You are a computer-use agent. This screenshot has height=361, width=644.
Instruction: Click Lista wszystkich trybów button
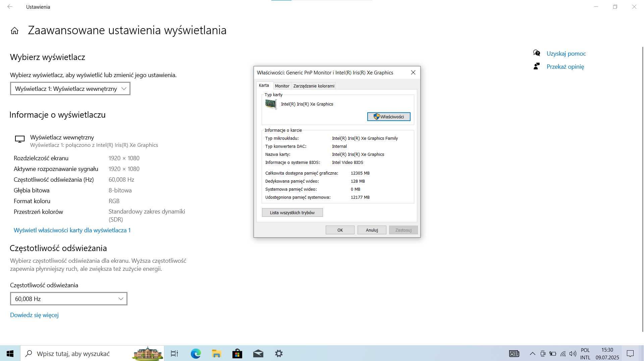(292, 213)
